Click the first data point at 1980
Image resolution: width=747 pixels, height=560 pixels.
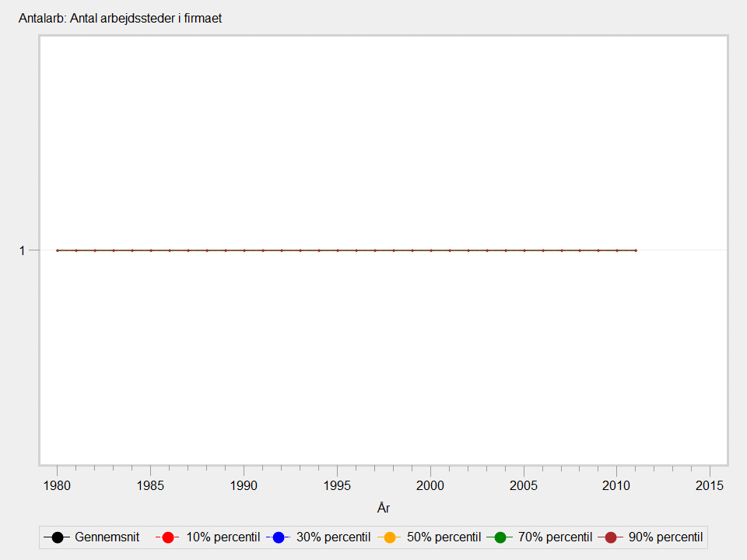(57, 250)
